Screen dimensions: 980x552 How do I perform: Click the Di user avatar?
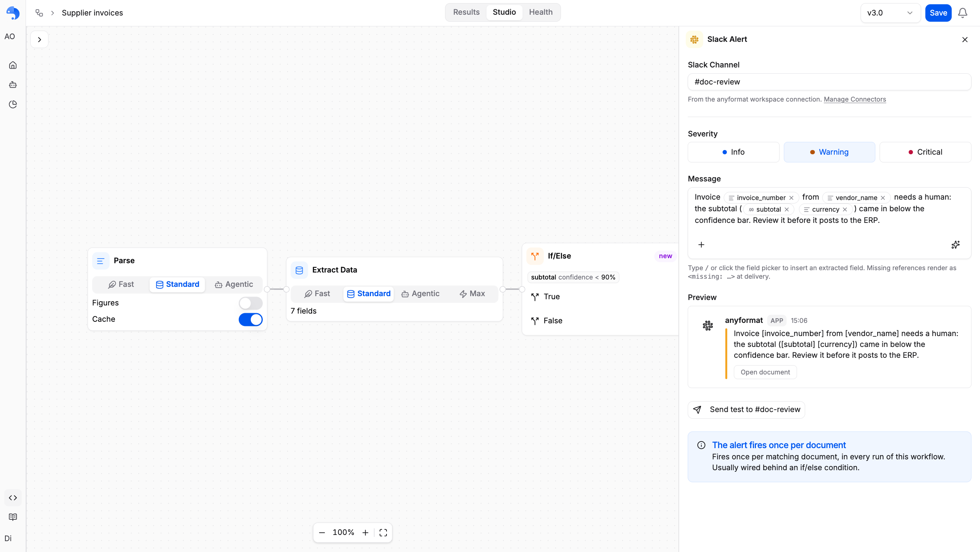click(8, 538)
